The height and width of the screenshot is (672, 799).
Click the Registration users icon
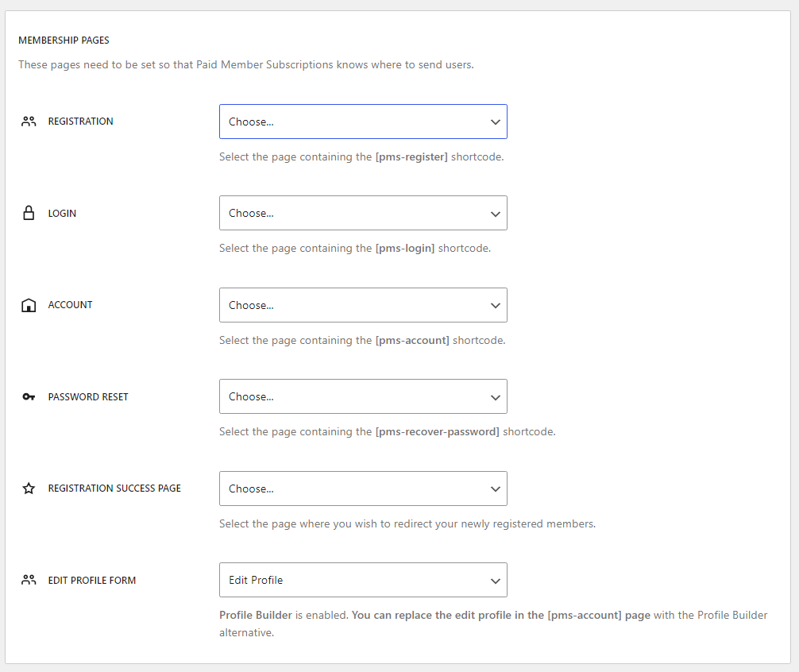coord(29,122)
